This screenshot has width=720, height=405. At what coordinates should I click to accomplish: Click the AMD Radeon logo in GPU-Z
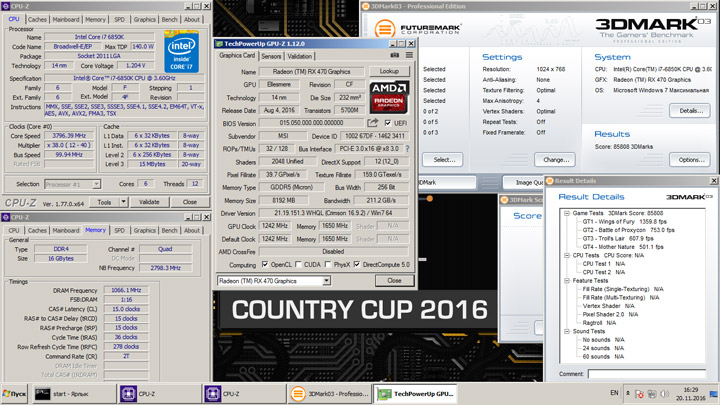[x=389, y=97]
